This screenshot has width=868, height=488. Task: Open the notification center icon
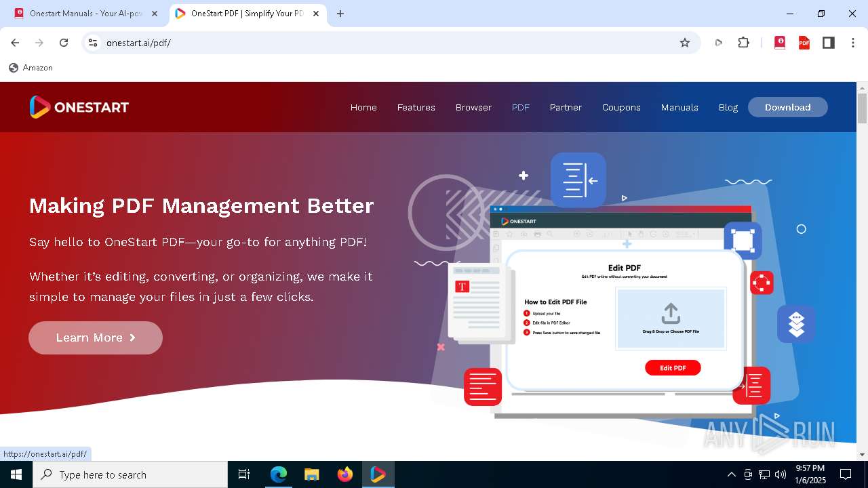(x=846, y=474)
